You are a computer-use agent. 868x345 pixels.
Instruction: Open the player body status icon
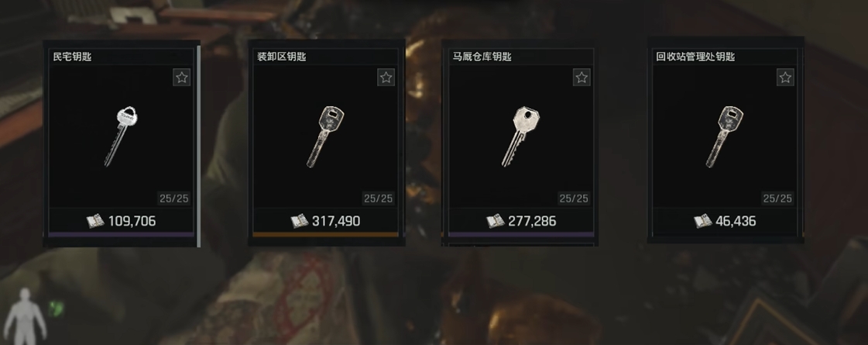(x=26, y=316)
